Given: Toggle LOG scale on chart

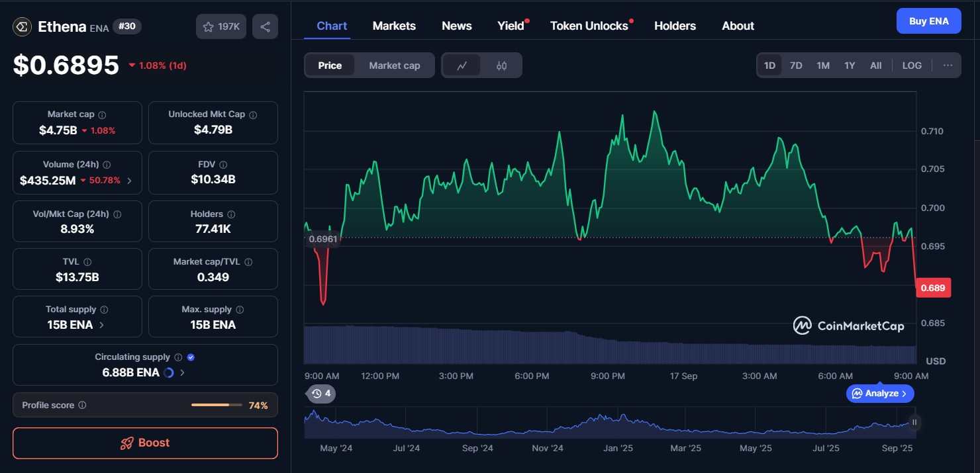Looking at the screenshot, I should 912,65.
